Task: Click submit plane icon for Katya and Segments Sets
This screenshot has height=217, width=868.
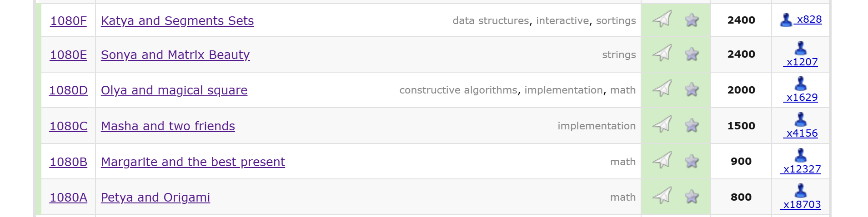Action: [662, 20]
